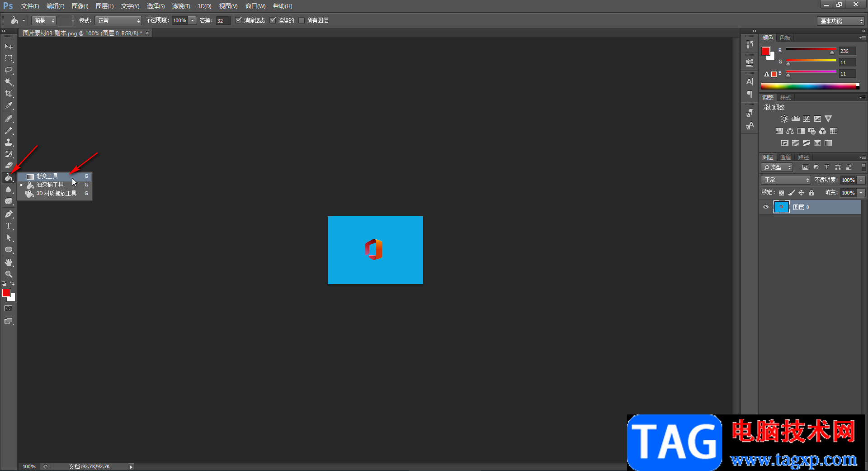Open the layer blend mode 正常 dropdown
This screenshot has width=868, height=471.
pyautogui.click(x=786, y=180)
